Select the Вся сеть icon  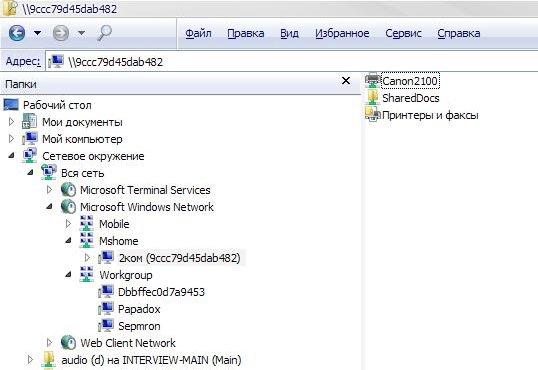49,172
